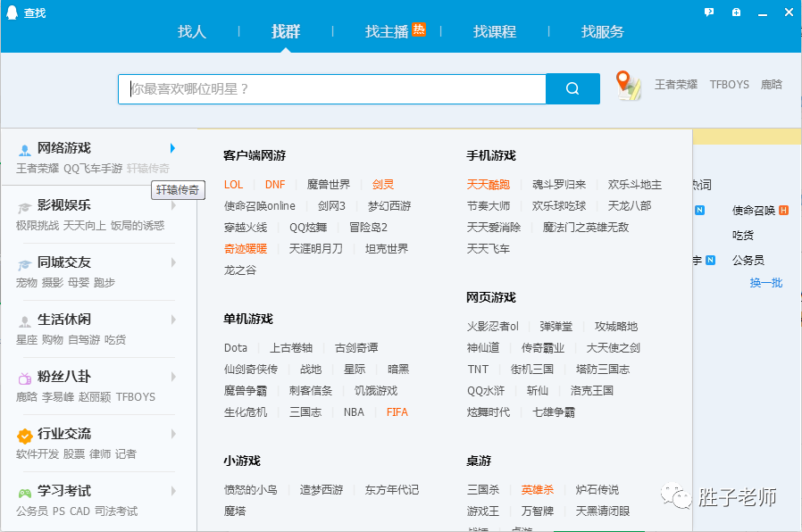This screenshot has height=532, width=802.
Task: Open the 找主播 hot tab
Action: tap(395, 31)
